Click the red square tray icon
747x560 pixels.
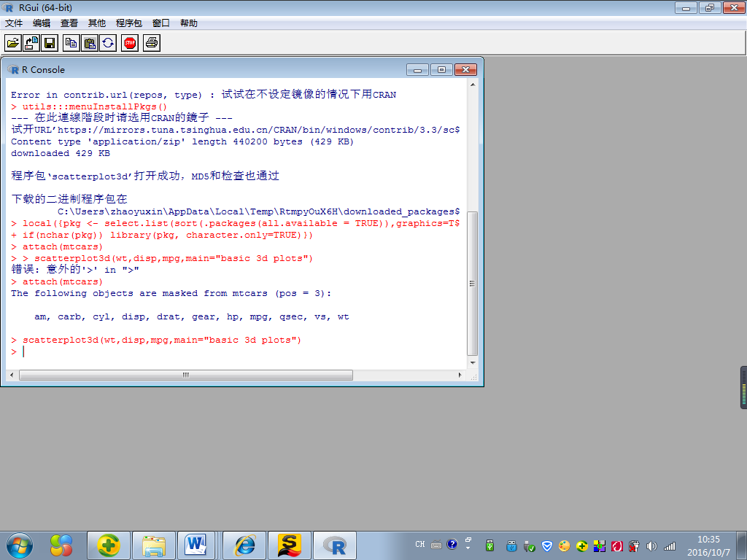coord(617,545)
